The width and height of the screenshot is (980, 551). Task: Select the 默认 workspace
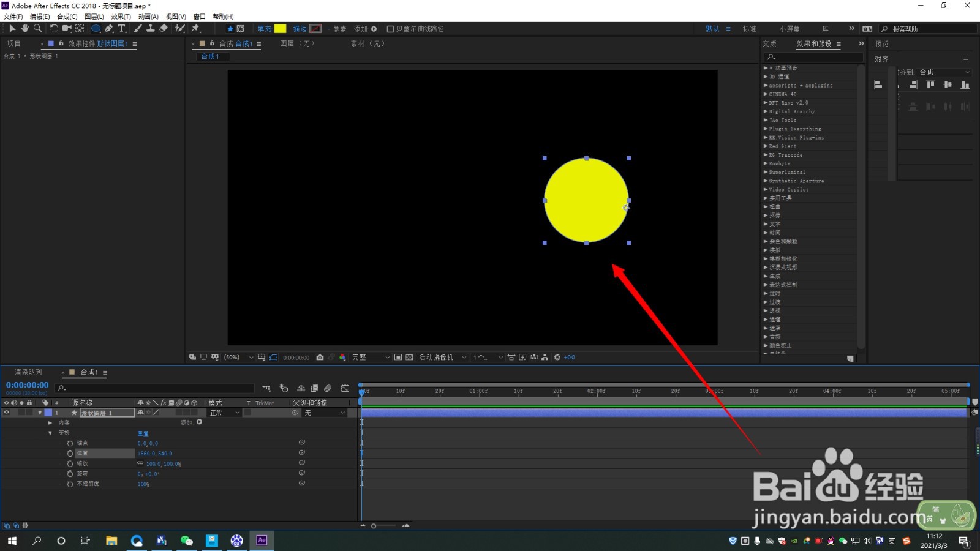click(712, 29)
